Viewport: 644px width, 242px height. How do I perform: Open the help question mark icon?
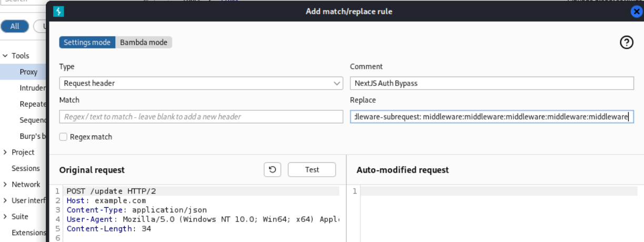pos(627,43)
